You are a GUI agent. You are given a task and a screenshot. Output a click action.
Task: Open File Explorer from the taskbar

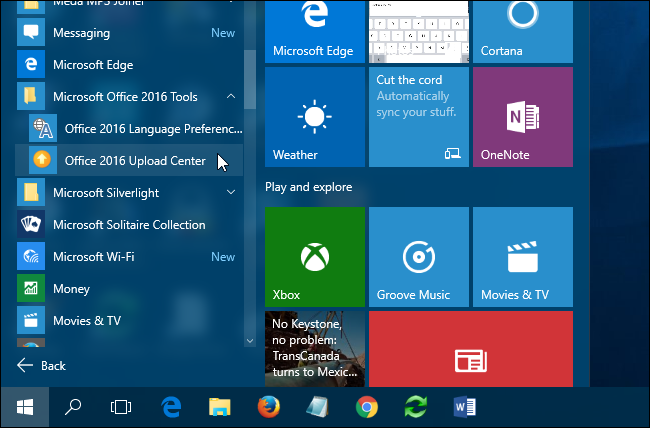219,407
